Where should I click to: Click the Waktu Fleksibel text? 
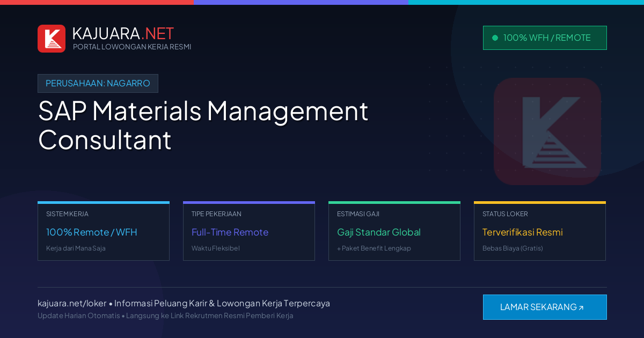point(216,248)
